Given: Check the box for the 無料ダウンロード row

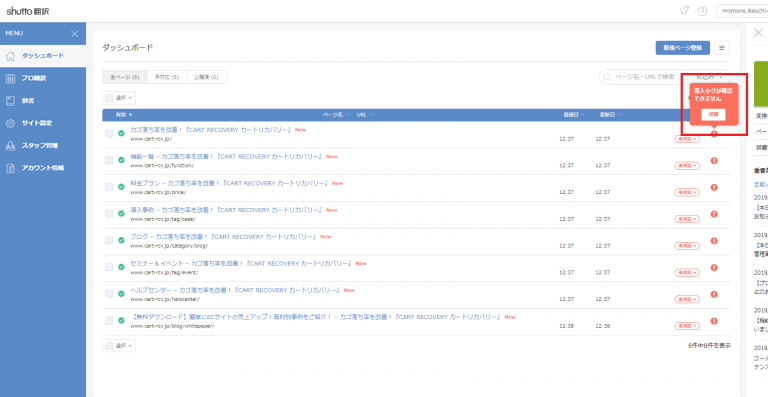Looking at the screenshot, I should pyautogui.click(x=109, y=321).
